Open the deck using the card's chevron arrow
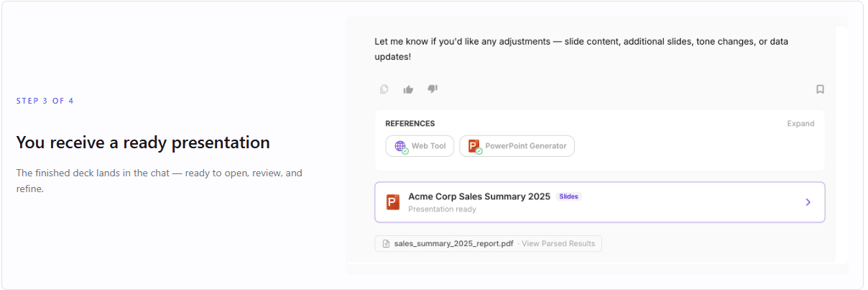Image resolution: width=868 pixels, height=290 pixels. click(808, 202)
